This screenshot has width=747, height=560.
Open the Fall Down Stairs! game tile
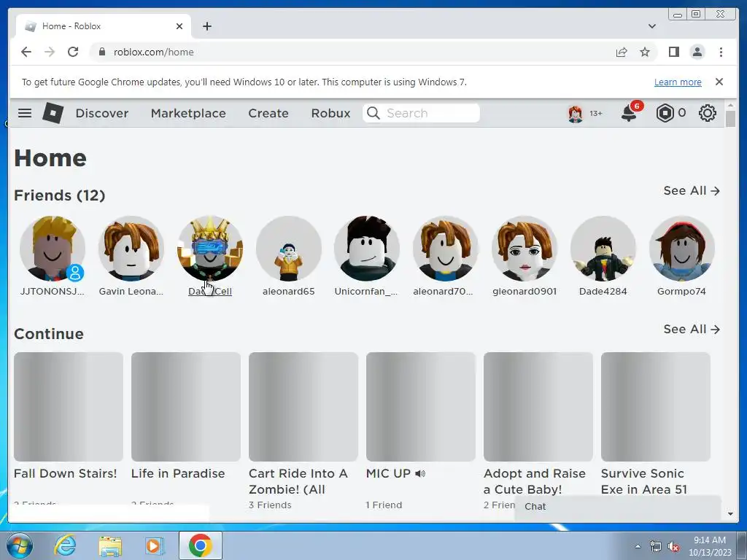(x=69, y=407)
